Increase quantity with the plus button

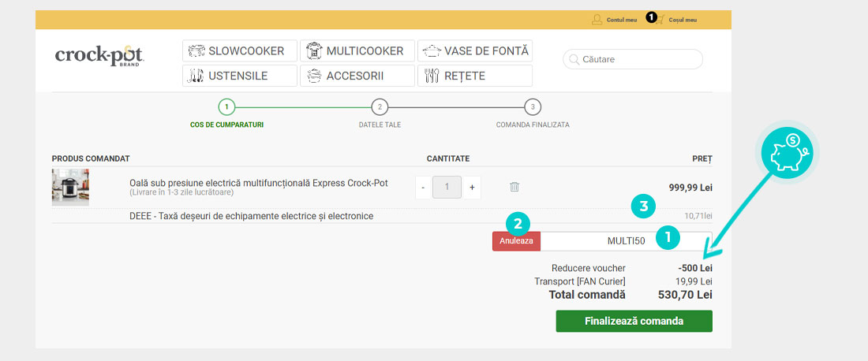[472, 188]
